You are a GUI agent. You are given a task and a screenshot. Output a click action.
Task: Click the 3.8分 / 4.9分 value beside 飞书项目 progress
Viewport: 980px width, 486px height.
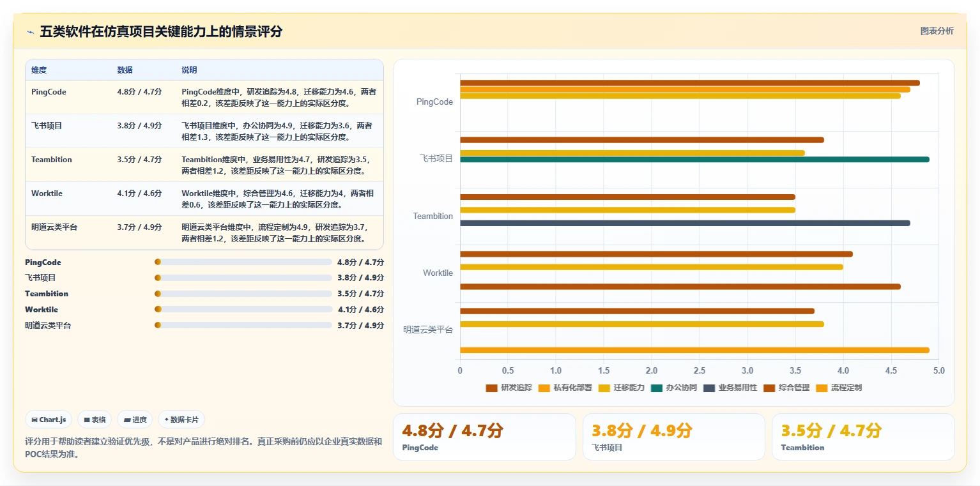(361, 278)
